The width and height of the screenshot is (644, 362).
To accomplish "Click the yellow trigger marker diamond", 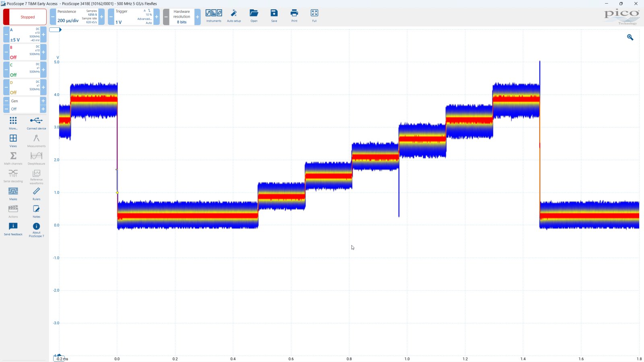I will click(118, 193).
